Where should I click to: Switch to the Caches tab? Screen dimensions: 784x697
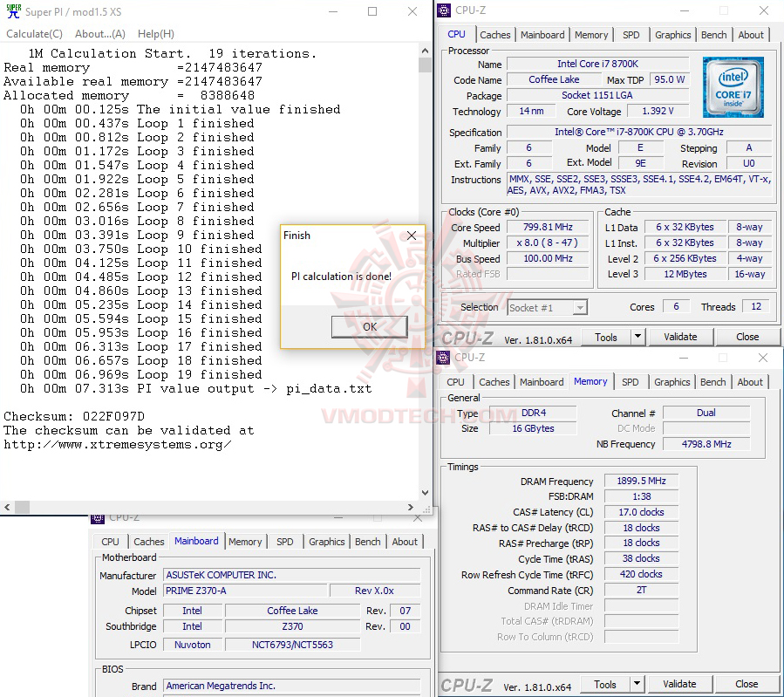[495, 34]
